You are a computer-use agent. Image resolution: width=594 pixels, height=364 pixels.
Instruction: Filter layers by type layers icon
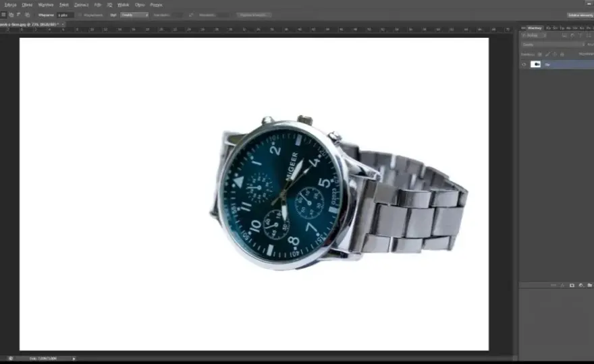[580, 36]
